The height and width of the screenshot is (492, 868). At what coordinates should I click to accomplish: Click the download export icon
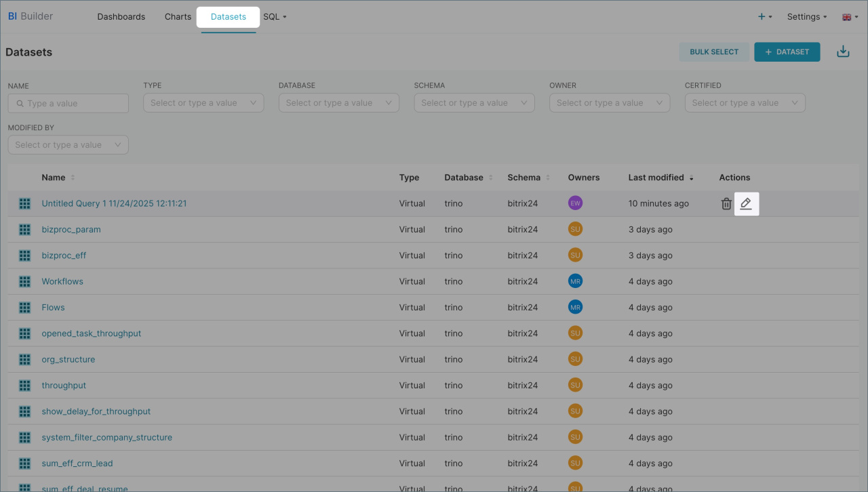point(843,52)
